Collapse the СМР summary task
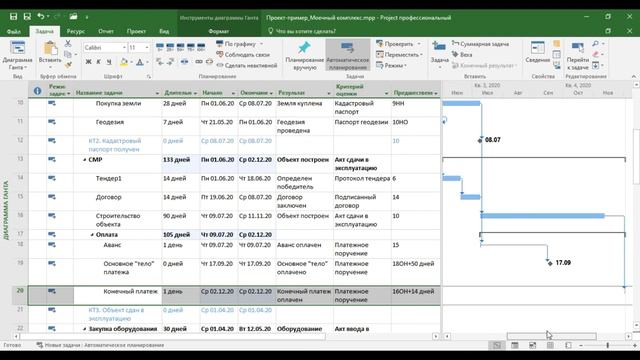 pos(84,160)
